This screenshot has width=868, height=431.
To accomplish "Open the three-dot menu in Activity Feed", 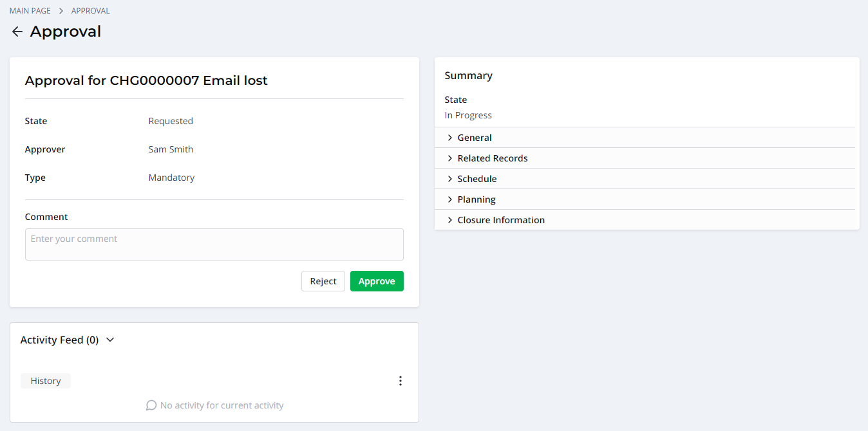I will click(x=400, y=381).
